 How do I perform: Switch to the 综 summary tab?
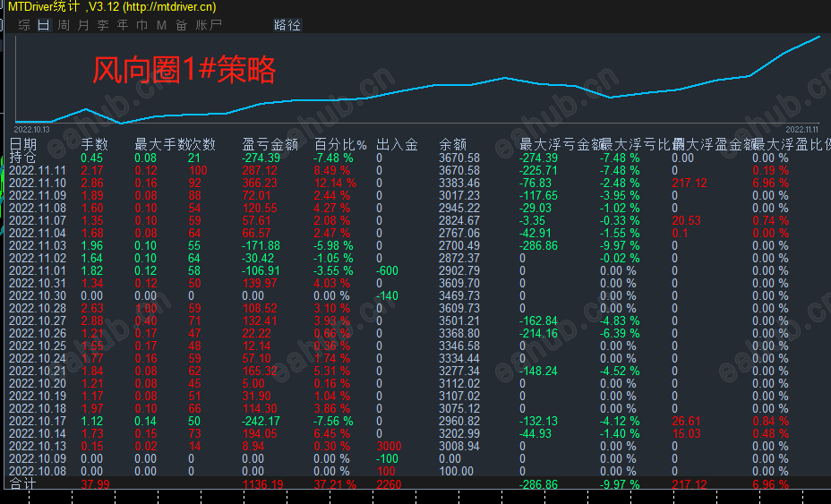click(24, 25)
